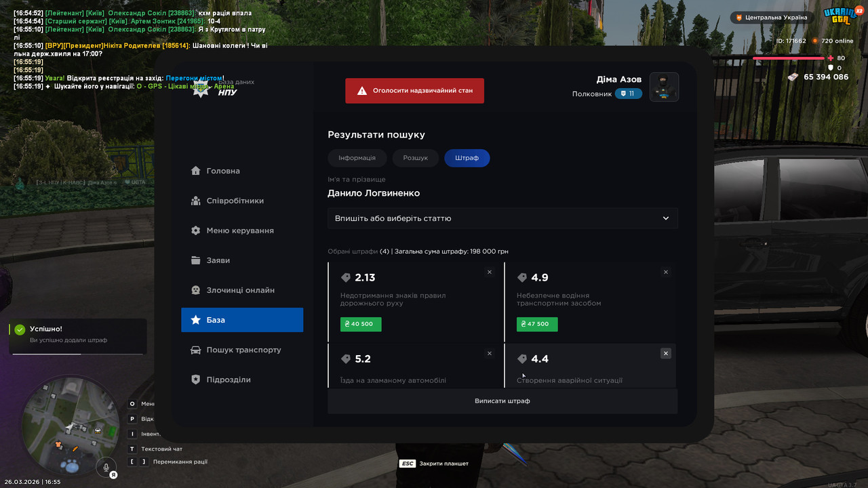
Task: Click the 720 online counter
Action: (832, 41)
